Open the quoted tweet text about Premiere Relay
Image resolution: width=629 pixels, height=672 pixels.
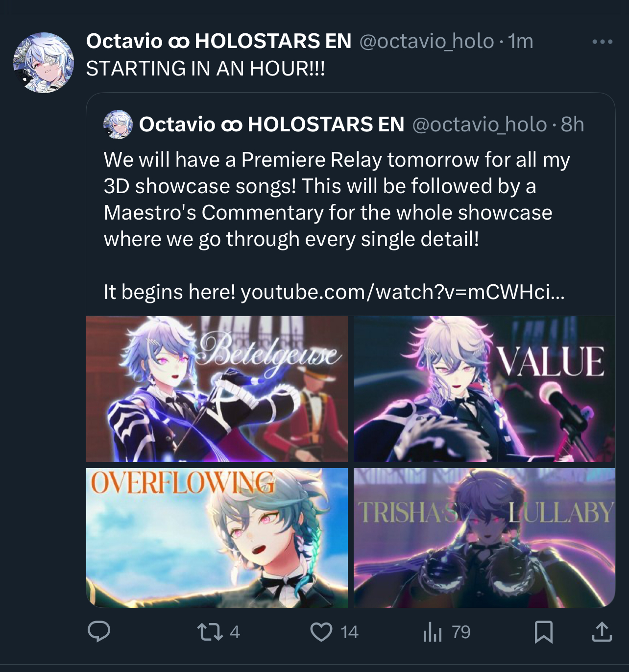point(337,199)
